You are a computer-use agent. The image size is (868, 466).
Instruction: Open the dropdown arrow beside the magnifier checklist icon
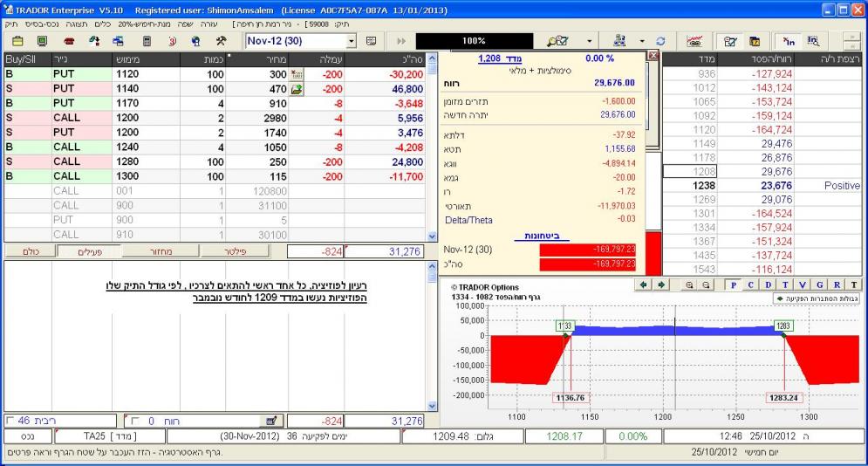point(588,41)
